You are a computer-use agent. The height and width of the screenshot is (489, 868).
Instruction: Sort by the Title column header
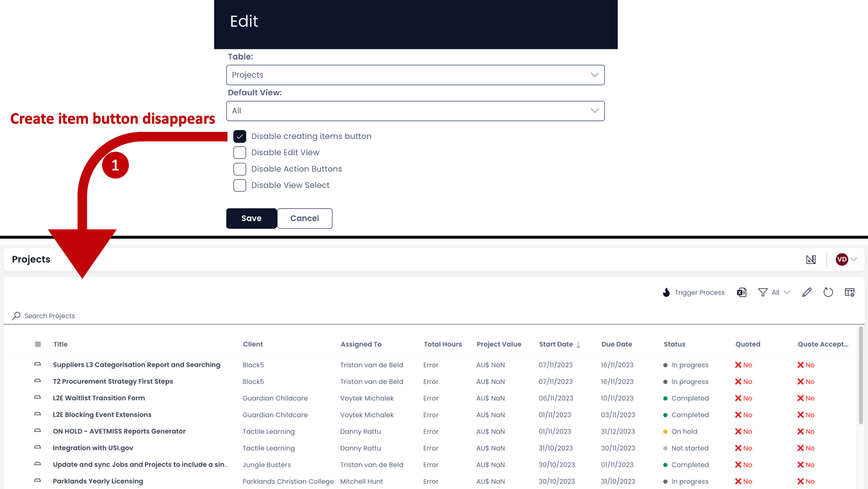[61, 344]
